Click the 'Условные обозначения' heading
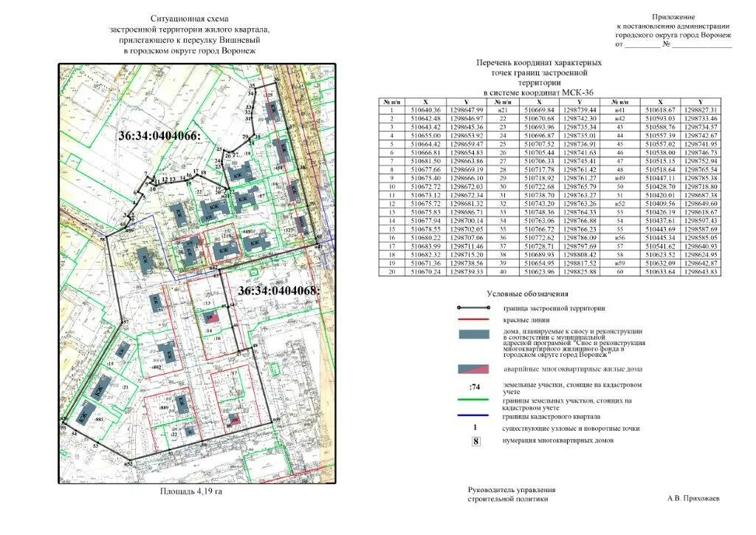The width and height of the screenshot is (756, 535). coord(527,294)
